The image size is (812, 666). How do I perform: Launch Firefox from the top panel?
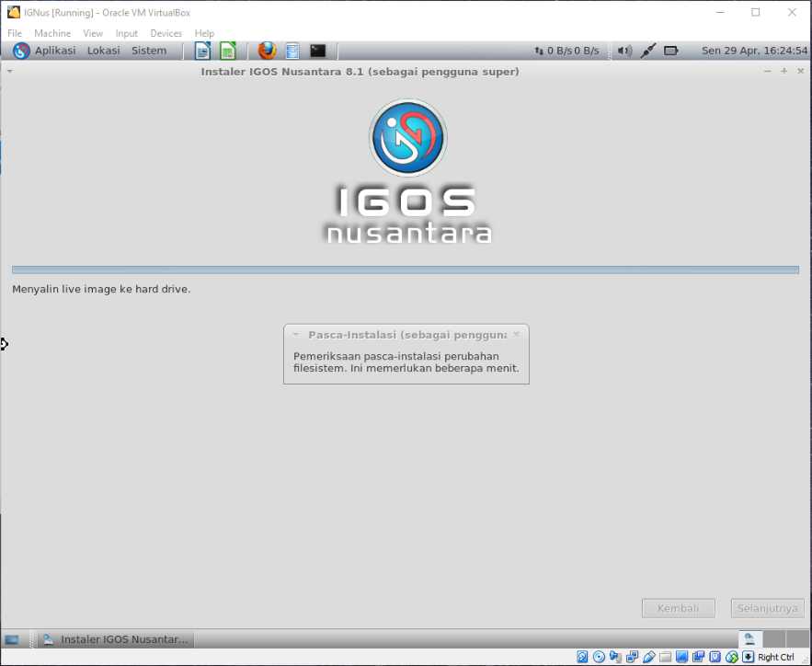[267, 51]
